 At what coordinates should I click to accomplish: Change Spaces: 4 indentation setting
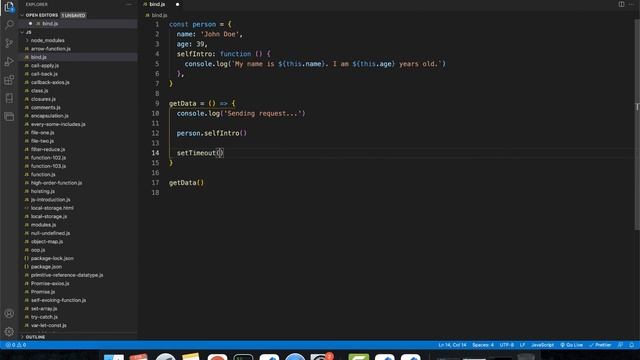tap(483, 345)
